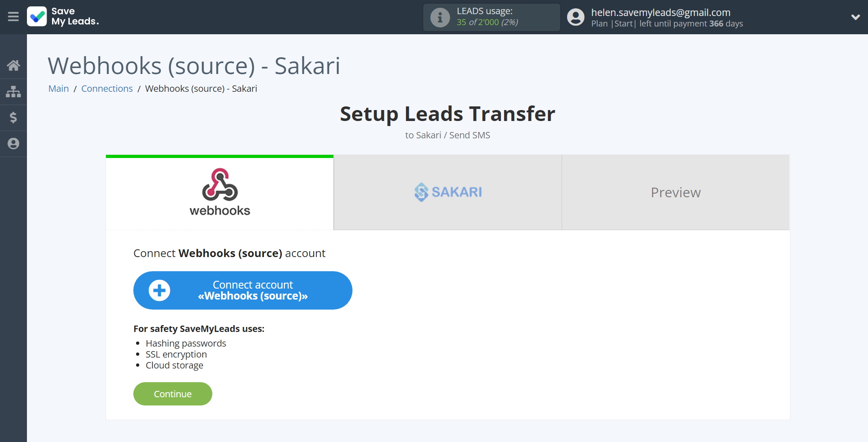Go to Home via sidebar house icon

point(13,66)
